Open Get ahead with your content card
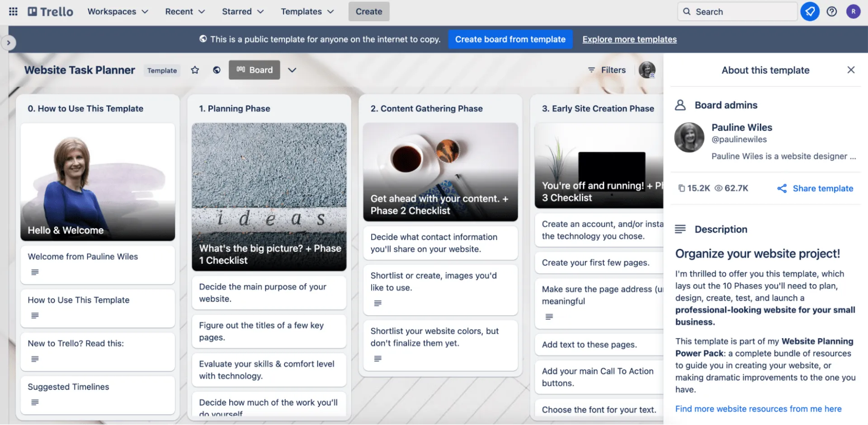 click(440, 172)
